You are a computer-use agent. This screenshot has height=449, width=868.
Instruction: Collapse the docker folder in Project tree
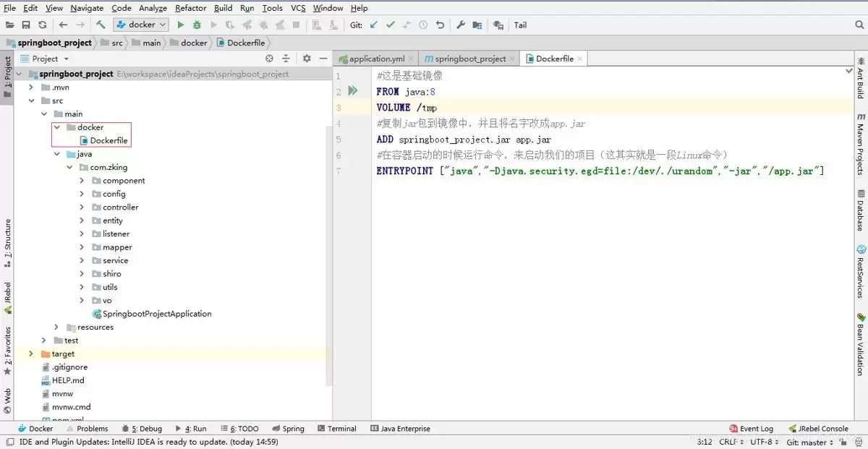[x=56, y=127]
